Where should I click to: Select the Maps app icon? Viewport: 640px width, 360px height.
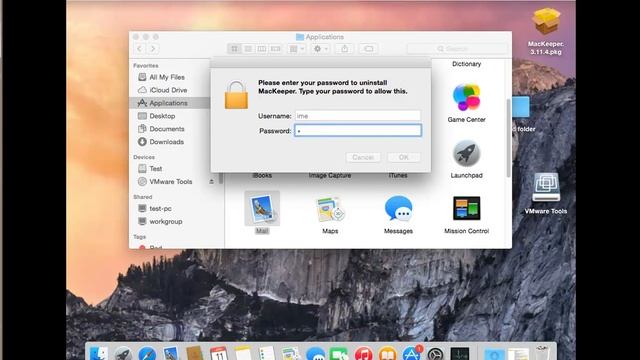pos(330,209)
